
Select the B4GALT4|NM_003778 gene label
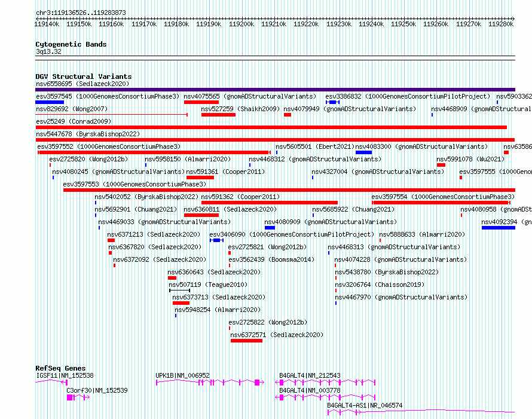coord(310,390)
